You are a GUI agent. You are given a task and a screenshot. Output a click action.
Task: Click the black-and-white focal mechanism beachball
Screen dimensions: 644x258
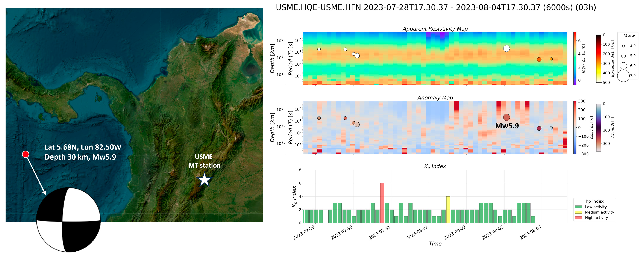coord(68,220)
